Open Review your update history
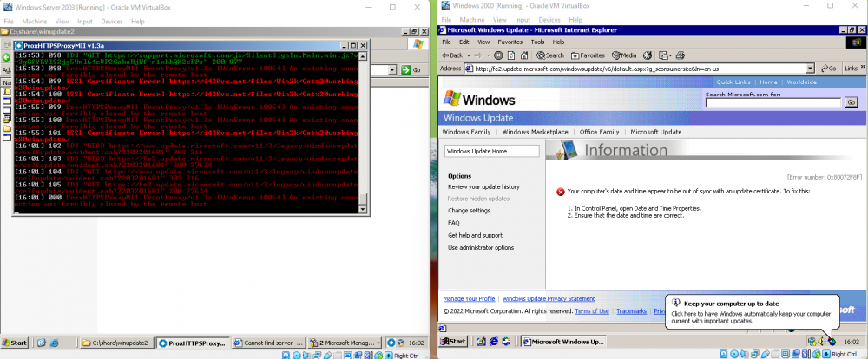This screenshot has width=868, height=359. pos(483,186)
